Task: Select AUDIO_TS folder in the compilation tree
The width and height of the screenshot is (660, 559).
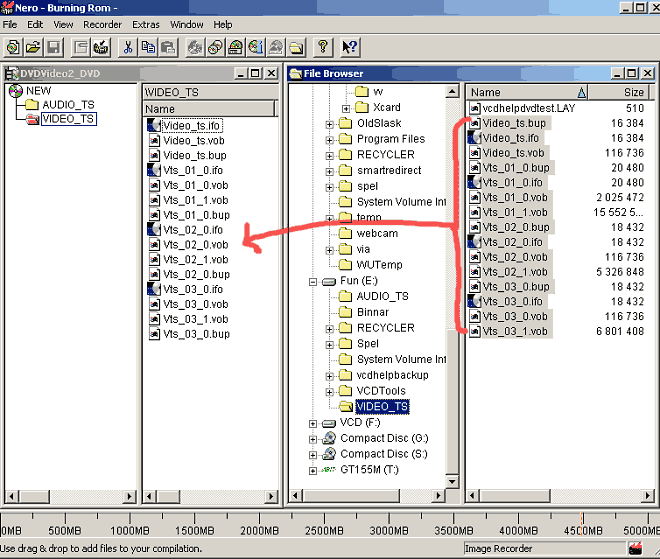Action: tap(68, 104)
